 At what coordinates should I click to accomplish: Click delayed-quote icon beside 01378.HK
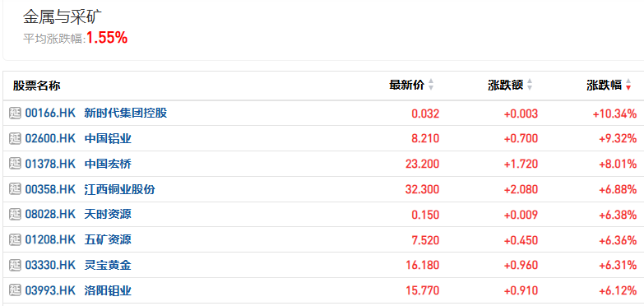click(x=15, y=164)
